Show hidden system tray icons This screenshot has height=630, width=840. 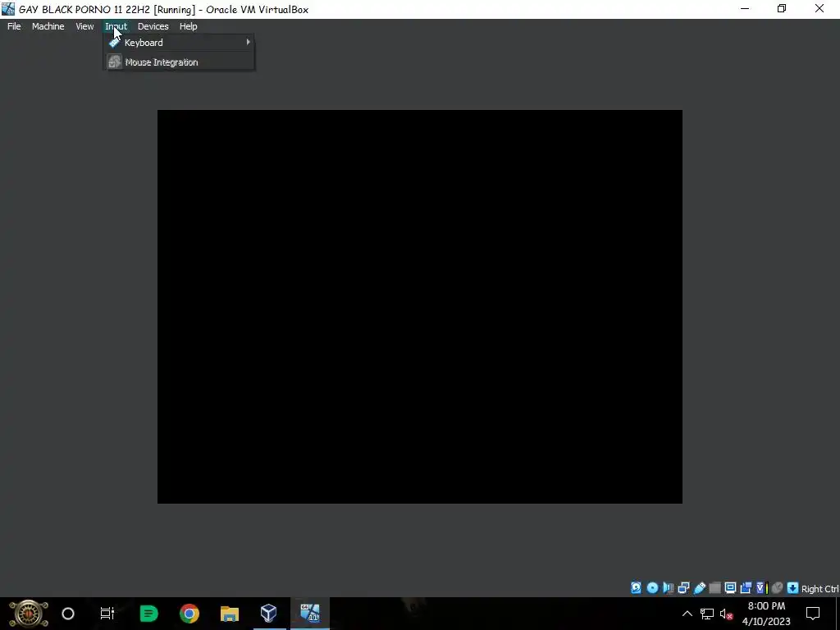point(687,614)
